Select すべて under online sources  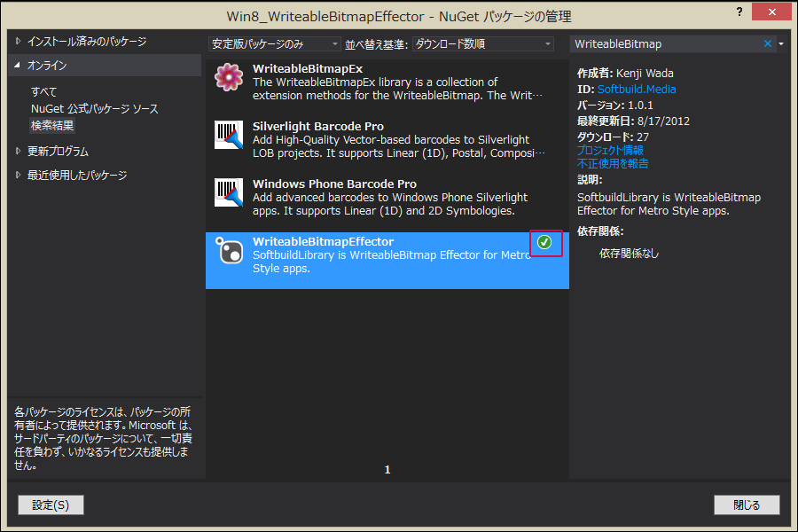coord(43,91)
